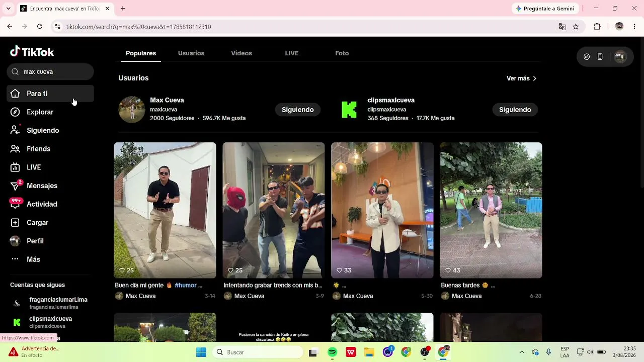The width and height of the screenshot is (644, 362).
Task: Open the Chrome profile avatar
Action: point(619,27)
